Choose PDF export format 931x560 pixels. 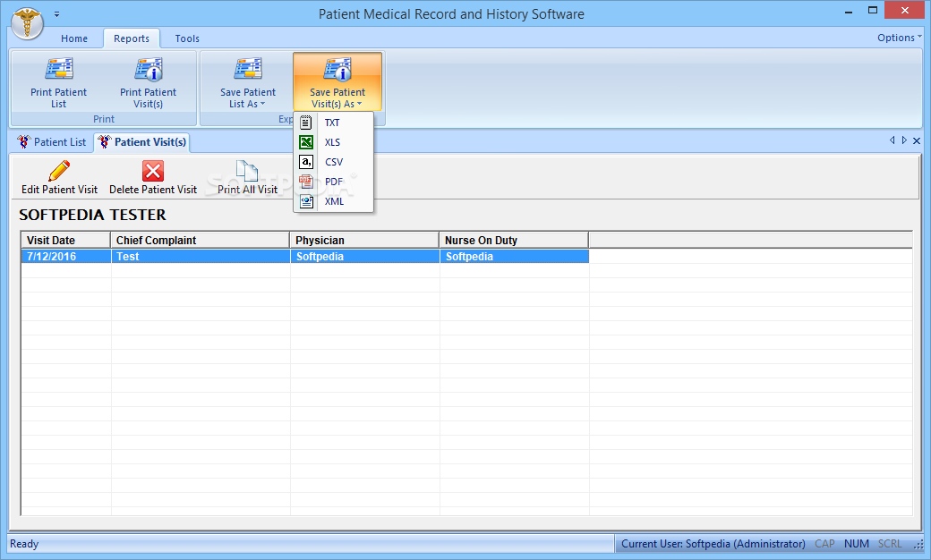point(334,182)
